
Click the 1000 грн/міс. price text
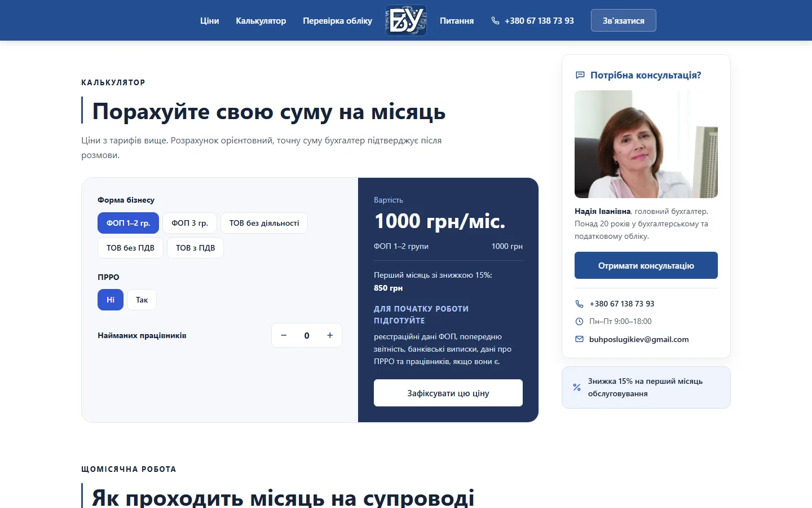pos(440,221)
